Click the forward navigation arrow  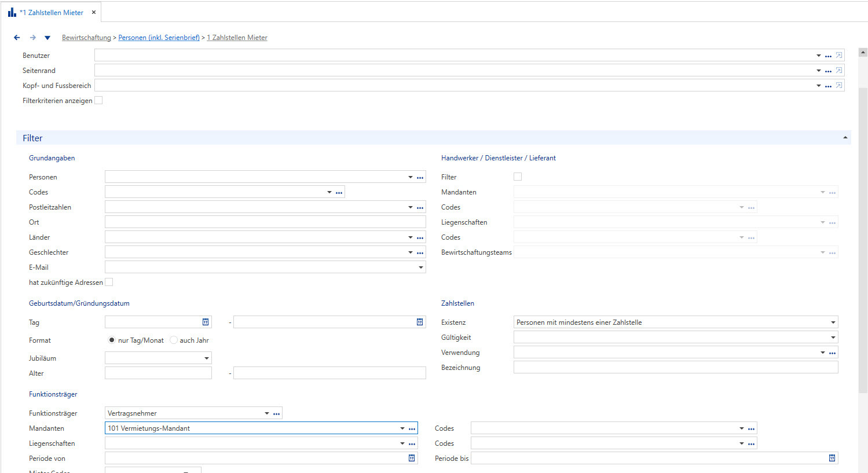(33, 38)
